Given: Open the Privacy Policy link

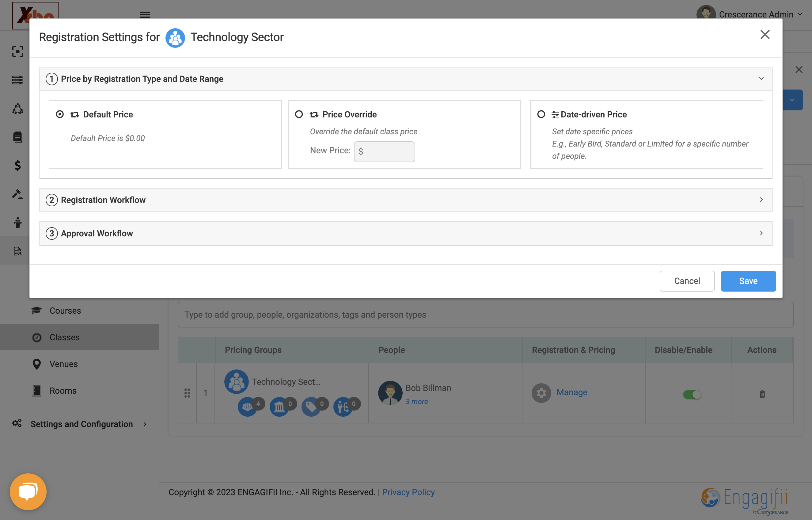Looking at the screenshot, I should click(x=408, y=492).
